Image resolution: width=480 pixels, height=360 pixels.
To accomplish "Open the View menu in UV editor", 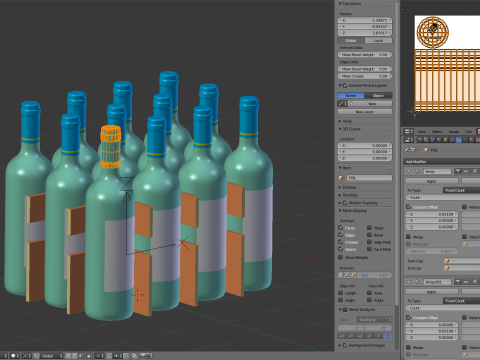I will click(422, 132).
